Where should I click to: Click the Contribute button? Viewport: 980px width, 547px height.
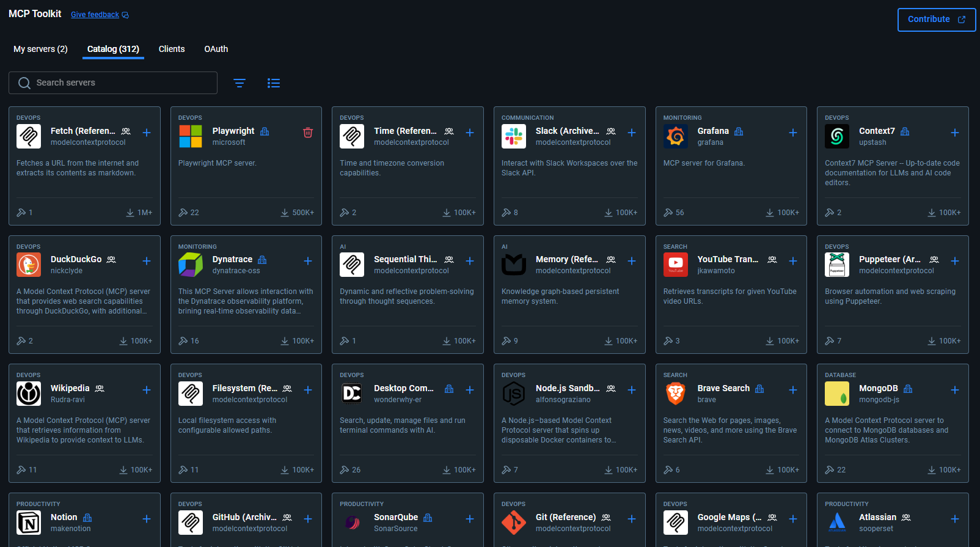coord(936,20)
